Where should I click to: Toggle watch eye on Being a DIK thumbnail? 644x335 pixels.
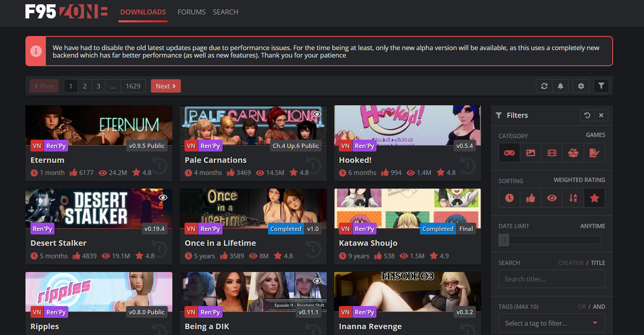pos(317,281)
